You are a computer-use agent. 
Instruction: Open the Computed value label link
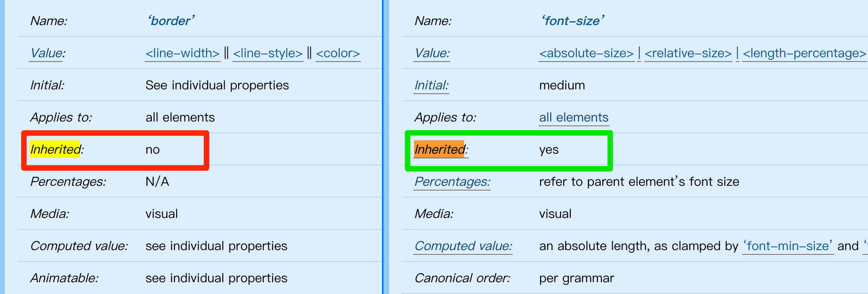pos(463,246)
